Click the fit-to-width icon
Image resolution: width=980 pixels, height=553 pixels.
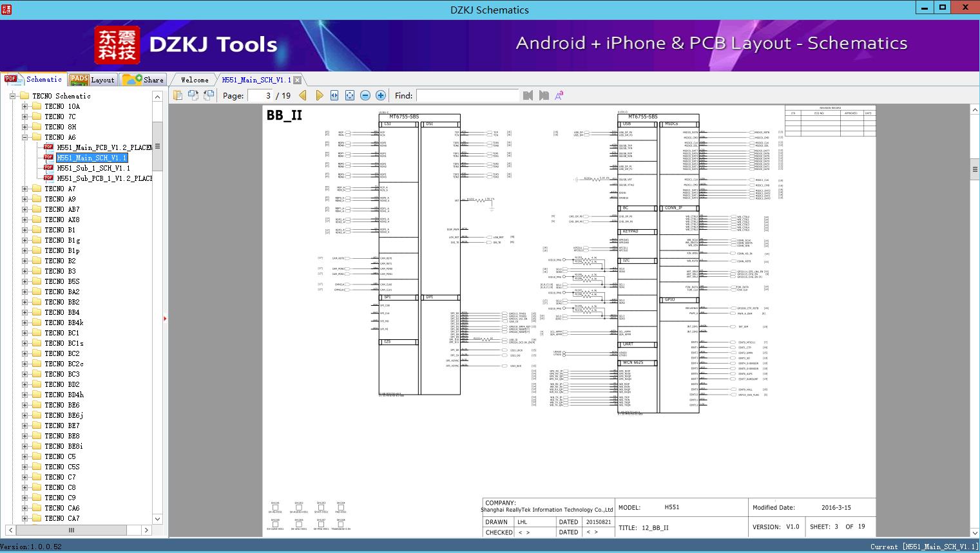click(x=334, y=95)
